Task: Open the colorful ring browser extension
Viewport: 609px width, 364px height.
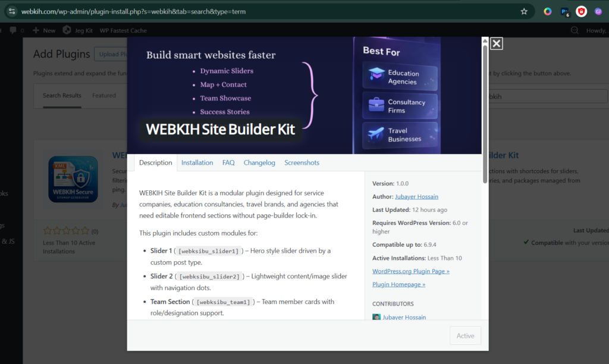Action: (x=548, y=11)
